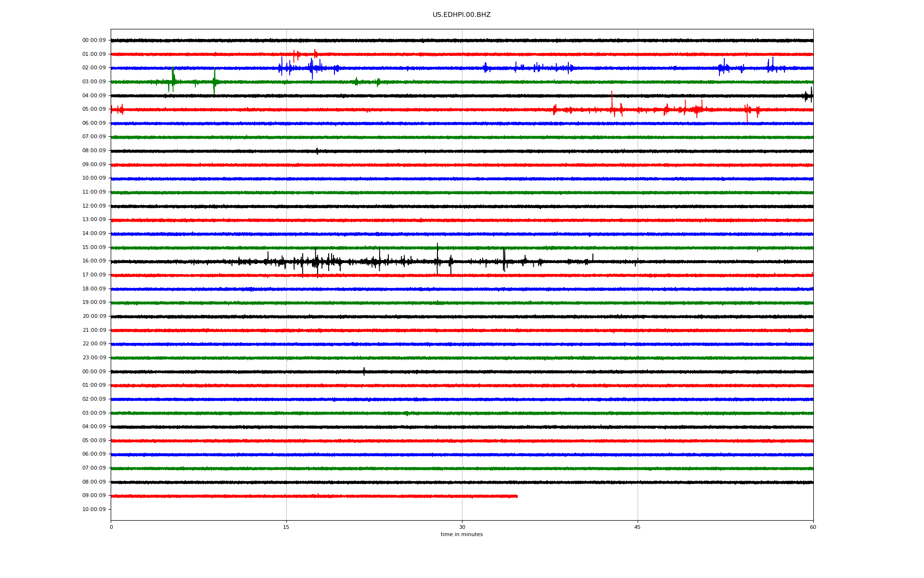Screen dimensions: 924x578
Task: Click the 45 minute x-axis tick label
Action: point(638,527)
